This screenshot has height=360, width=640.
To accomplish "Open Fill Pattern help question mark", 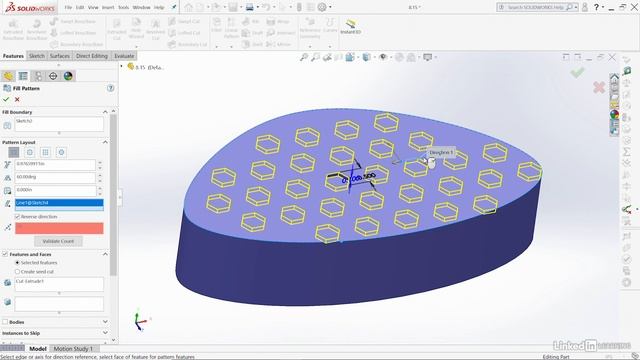I will (x=111, y=88).
